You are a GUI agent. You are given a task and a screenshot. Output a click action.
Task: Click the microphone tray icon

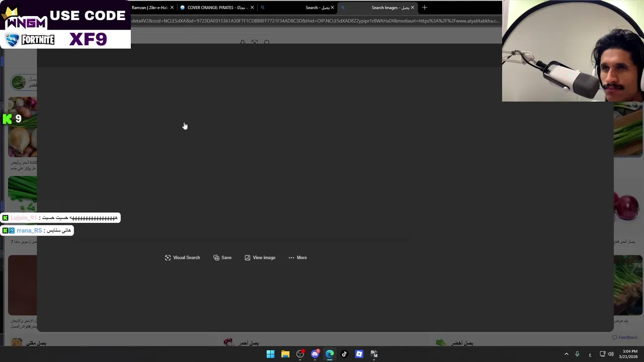577,354
